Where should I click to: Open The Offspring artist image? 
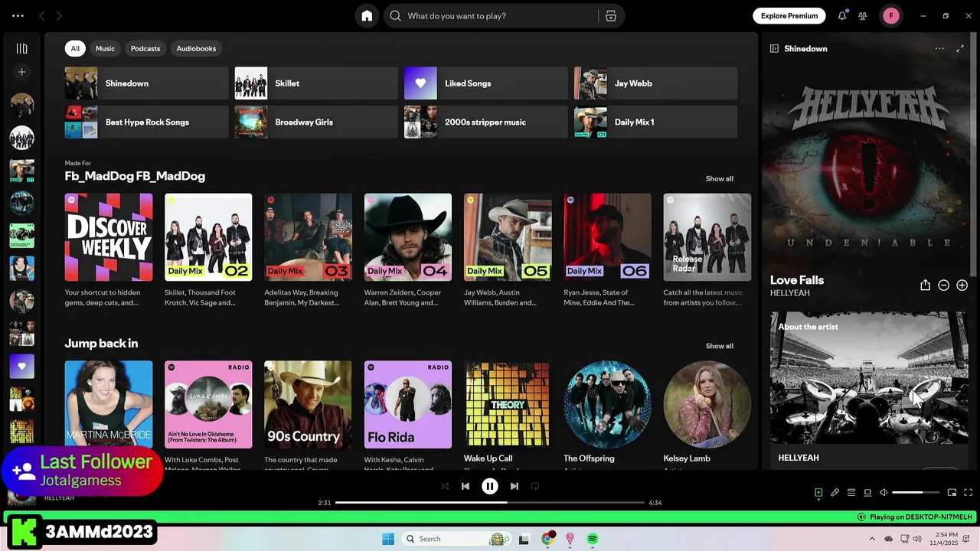coord(607,405)
